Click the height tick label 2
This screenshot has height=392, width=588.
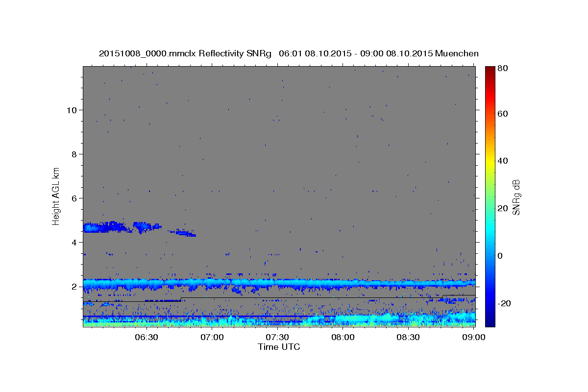click(73, 287)
